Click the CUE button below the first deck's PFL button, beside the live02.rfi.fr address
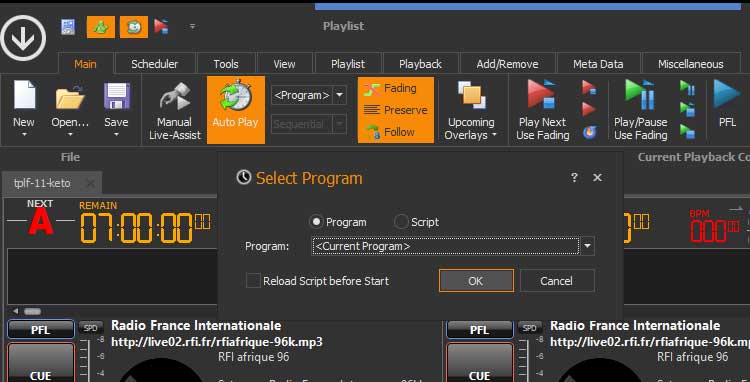 [x=41, y=363]
